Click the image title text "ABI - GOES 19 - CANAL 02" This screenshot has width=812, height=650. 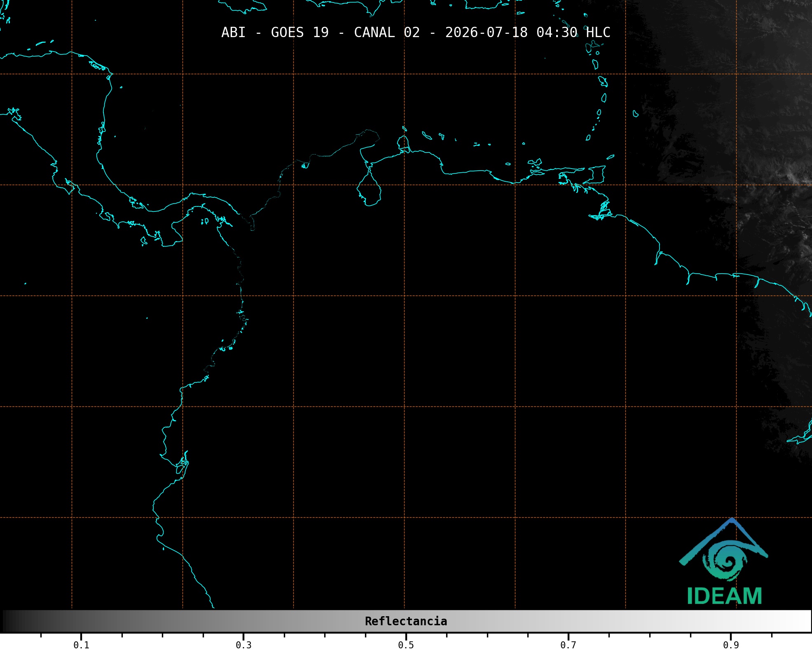click(321, 33)
